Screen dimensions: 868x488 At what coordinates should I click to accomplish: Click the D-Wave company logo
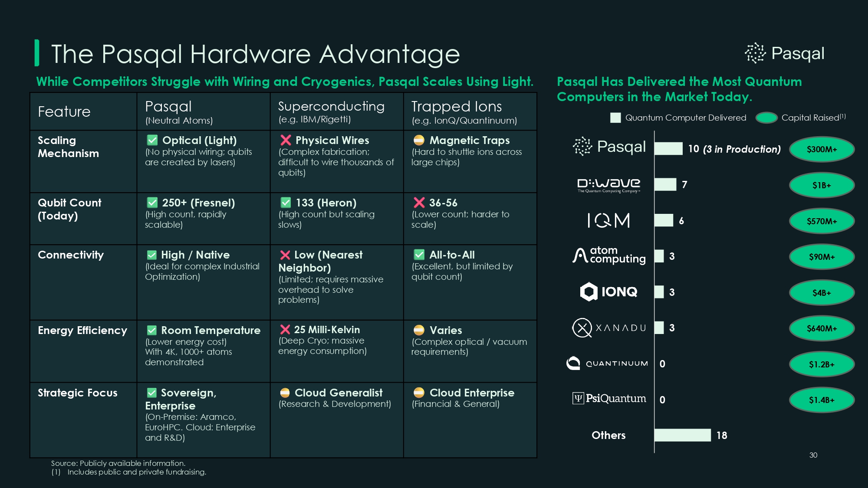(608, 185)
